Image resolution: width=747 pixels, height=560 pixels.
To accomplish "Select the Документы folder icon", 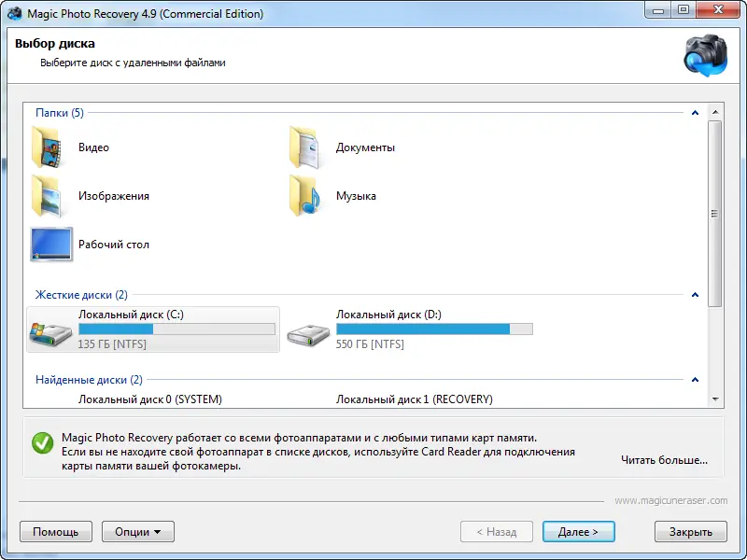I will click(x=306, y=147).
